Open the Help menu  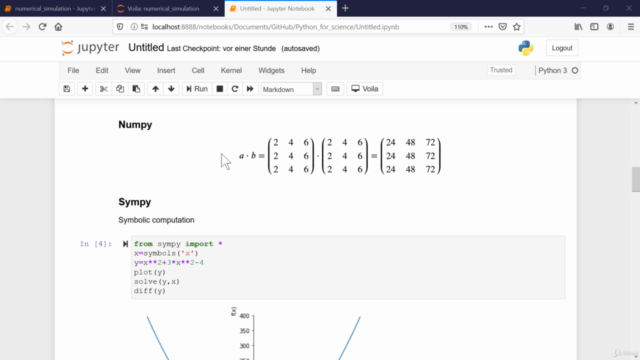[309, 71]
